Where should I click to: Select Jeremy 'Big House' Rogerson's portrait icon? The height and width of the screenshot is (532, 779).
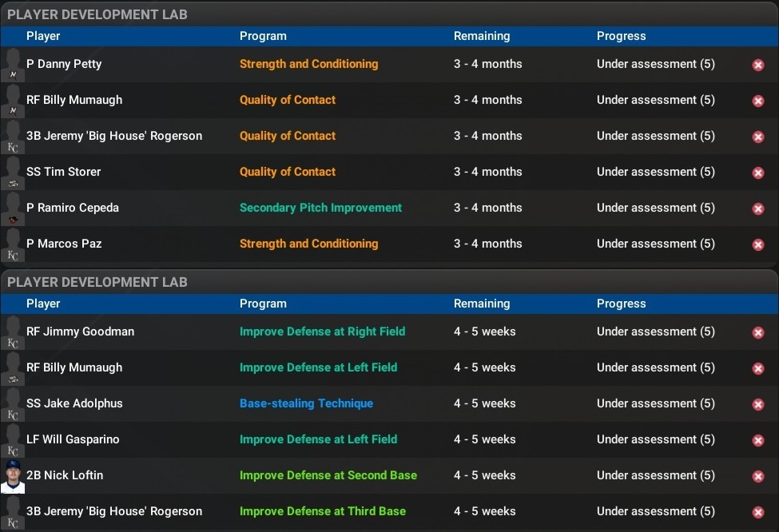point(13,136)
